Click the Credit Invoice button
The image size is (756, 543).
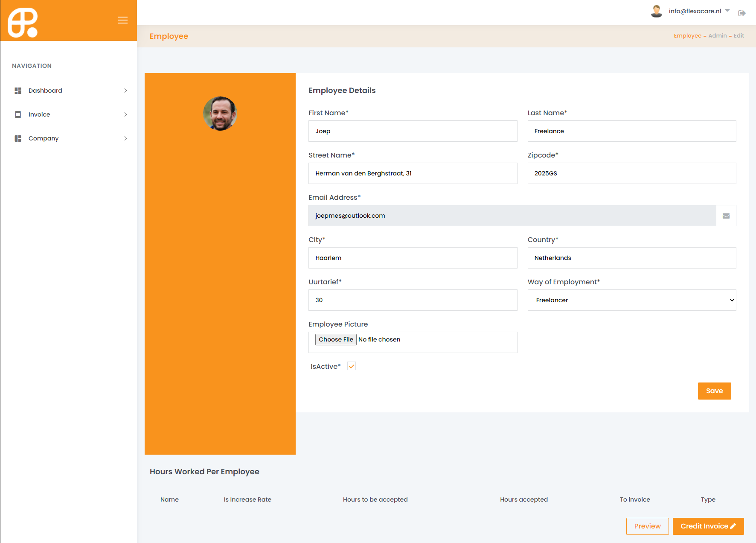(708, 526)
